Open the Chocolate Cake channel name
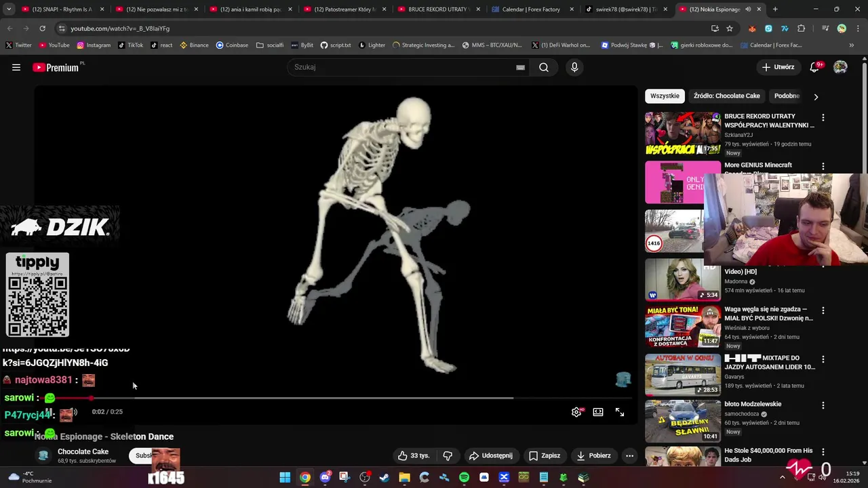 [83, 451]
